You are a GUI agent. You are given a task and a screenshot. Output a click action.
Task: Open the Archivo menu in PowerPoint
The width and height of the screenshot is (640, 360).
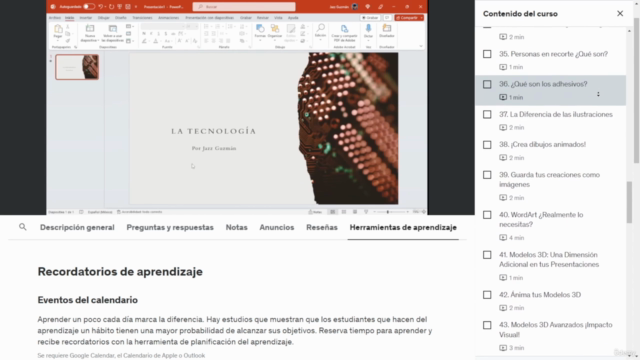tap(54, 18)
